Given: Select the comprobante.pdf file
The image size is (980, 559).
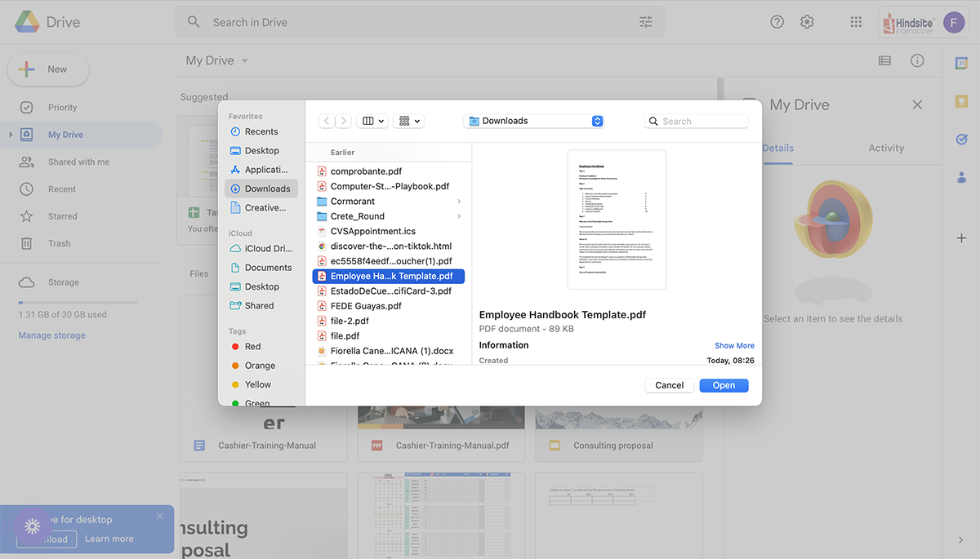Looking at the screenshot, I should (x=365, y=171).
